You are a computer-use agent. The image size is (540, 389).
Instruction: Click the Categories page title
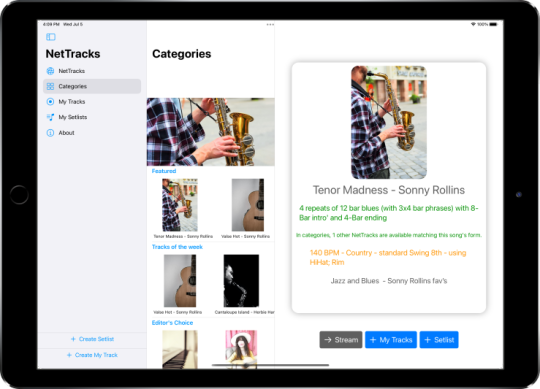[181, 54]
